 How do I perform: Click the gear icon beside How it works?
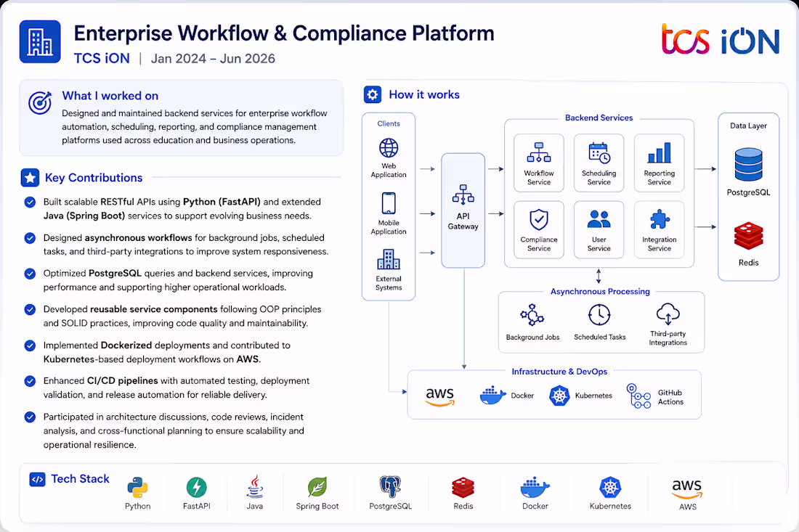click(373, 94)
